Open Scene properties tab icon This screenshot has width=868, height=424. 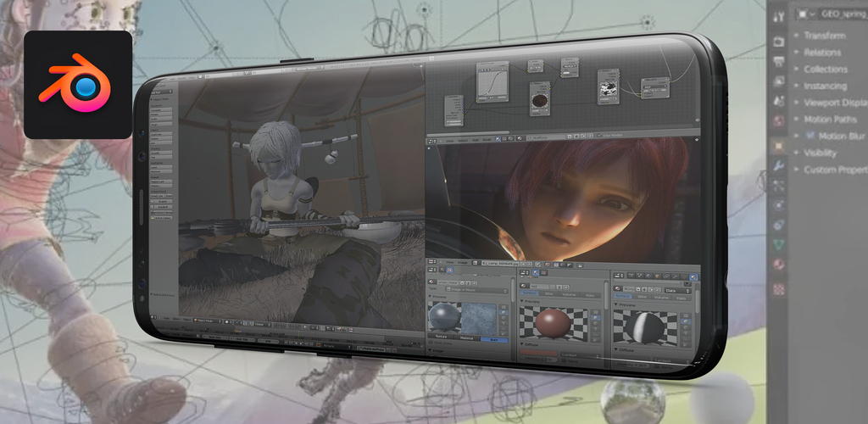pos(779,100)
